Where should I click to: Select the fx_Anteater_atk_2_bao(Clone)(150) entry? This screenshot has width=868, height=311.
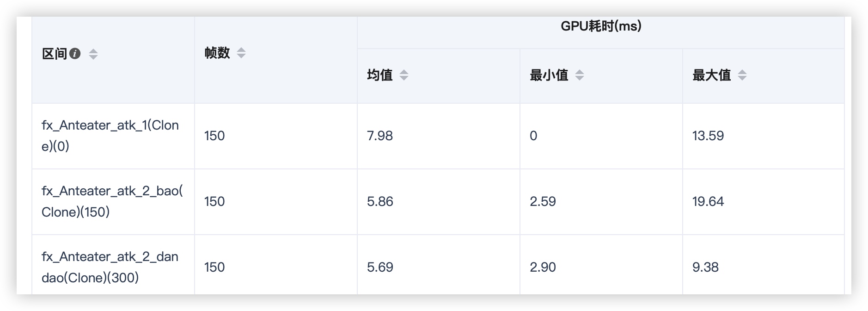[x=112, y=201]
